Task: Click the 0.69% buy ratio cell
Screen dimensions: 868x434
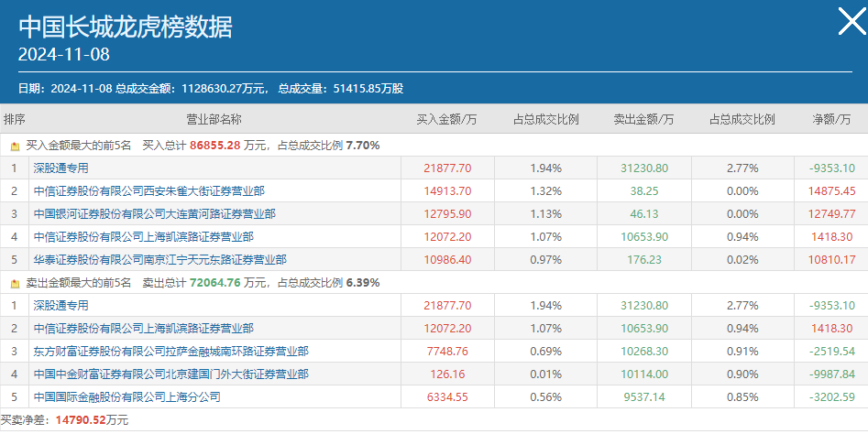Action: [545, 352]
